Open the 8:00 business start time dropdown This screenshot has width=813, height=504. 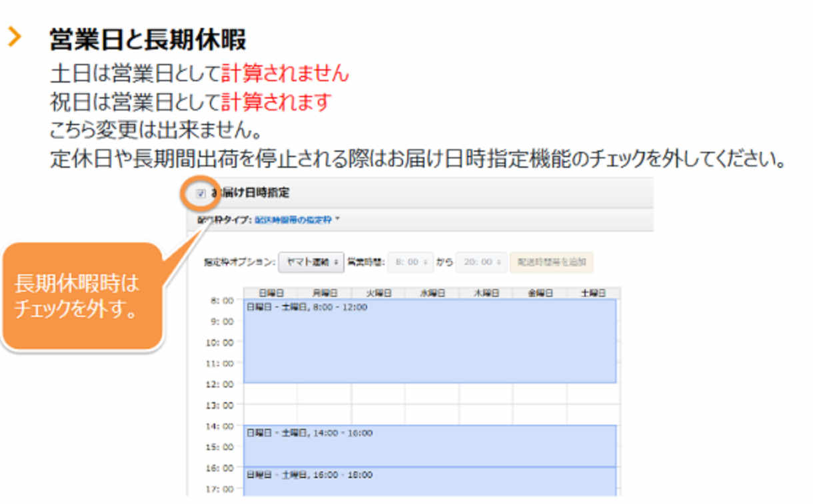click(x=410, y=262)
